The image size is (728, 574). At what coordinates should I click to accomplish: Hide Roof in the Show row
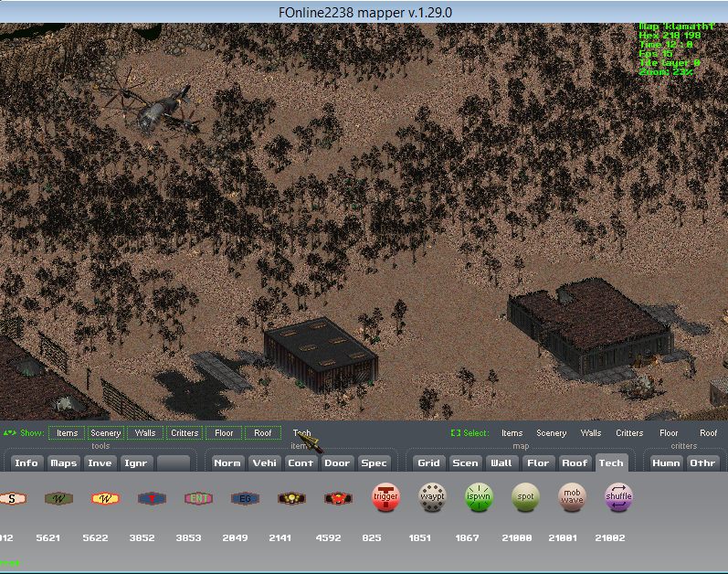pyautogui.click(x=263, y=433)
